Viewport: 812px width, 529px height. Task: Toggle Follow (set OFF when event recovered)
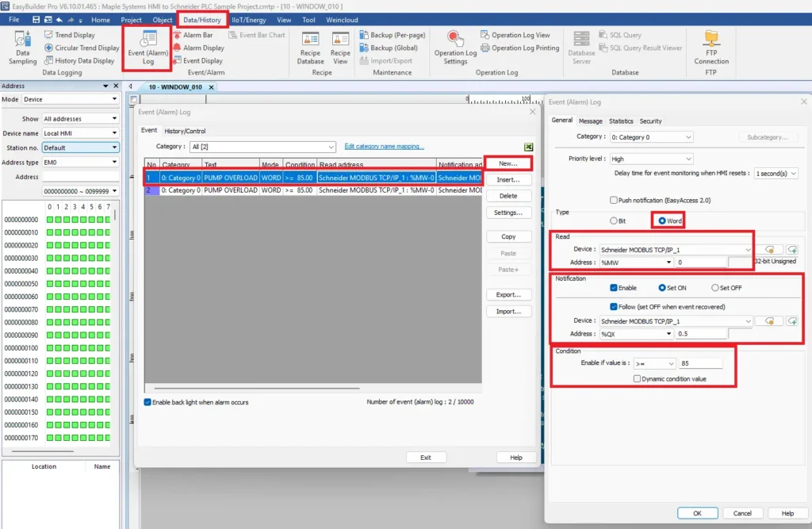point(614,307)
